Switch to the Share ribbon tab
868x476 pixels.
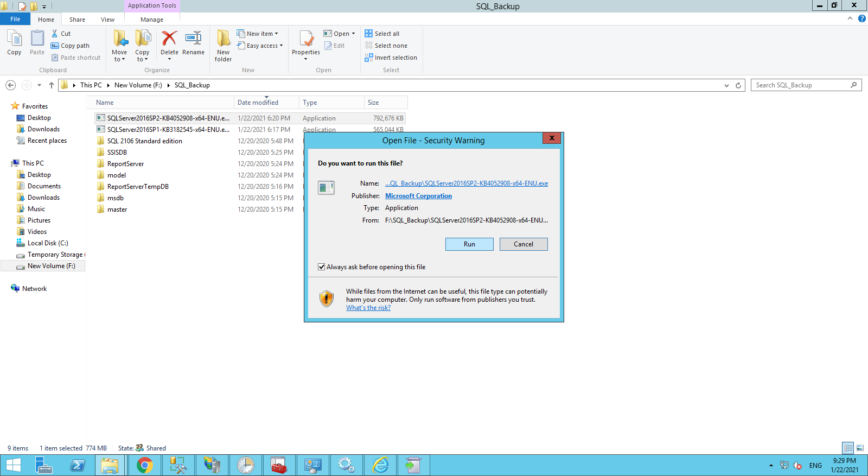click(77, 20)
